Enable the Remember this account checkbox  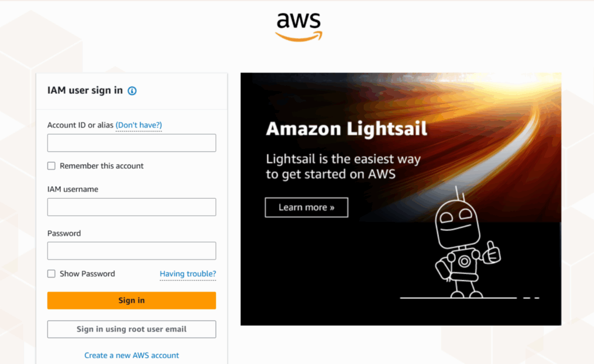click(x=52, y=166)
